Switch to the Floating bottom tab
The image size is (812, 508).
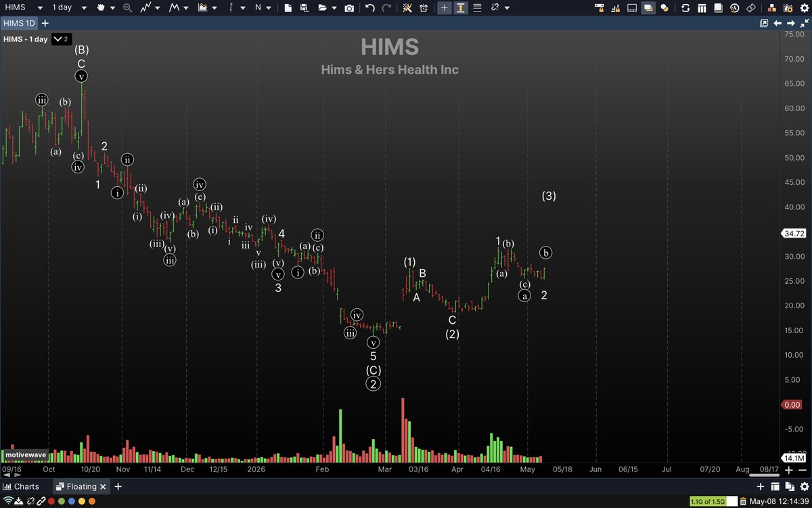(x=82, y=486)
